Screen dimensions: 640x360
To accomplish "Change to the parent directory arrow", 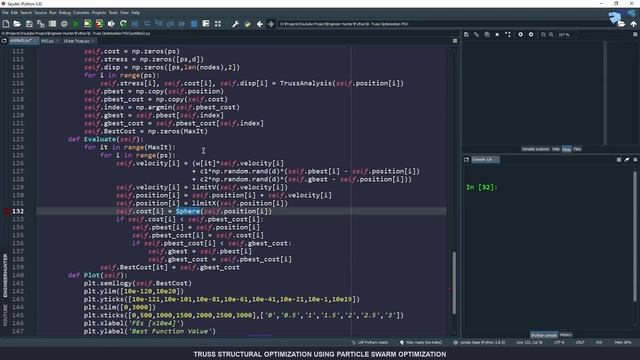I will click(x=633, y=24).
